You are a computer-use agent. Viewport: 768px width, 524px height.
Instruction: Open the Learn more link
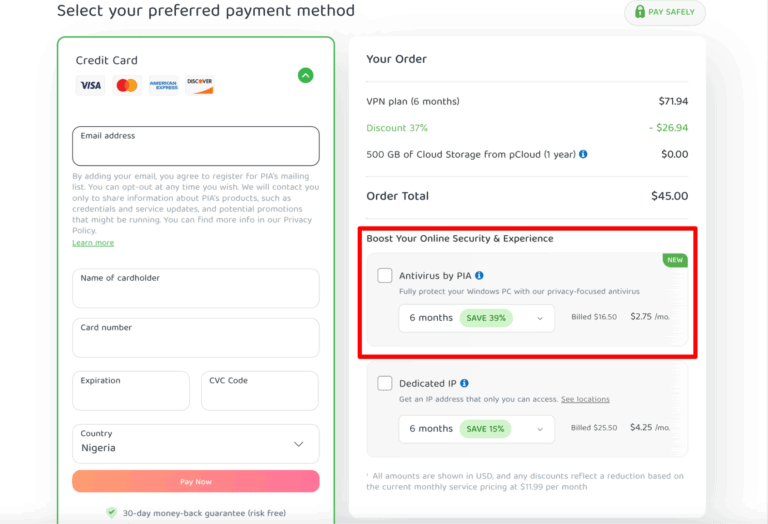[93, 243]
